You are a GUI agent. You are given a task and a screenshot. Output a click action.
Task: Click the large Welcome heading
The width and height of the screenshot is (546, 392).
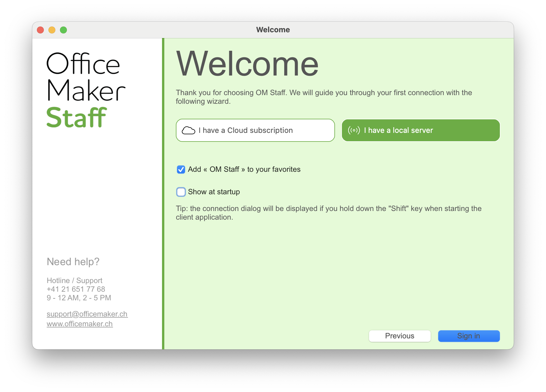(247, 64)
